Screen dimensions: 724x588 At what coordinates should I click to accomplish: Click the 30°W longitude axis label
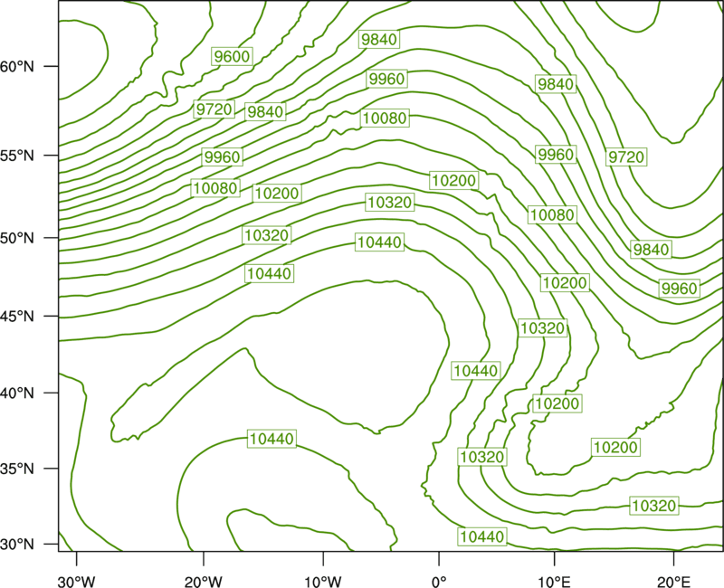pyautogui.click(x=76, y=582)
